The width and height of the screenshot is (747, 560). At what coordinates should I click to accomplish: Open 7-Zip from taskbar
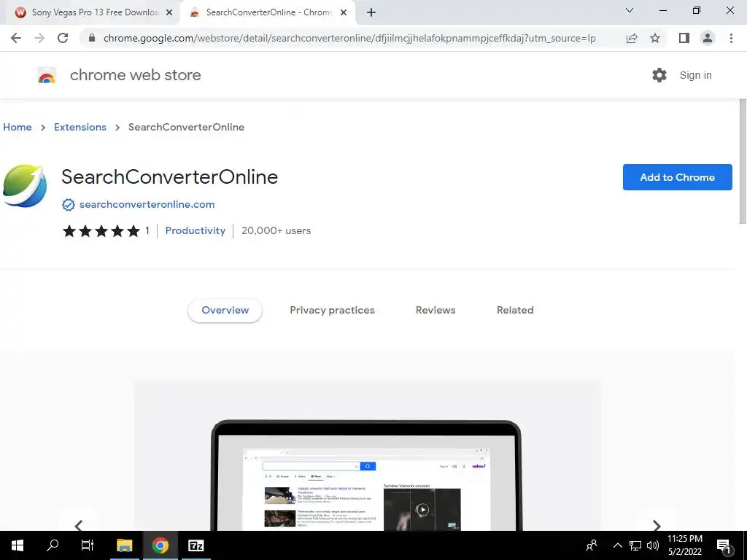pyautogui.click(x=196, y=545)
